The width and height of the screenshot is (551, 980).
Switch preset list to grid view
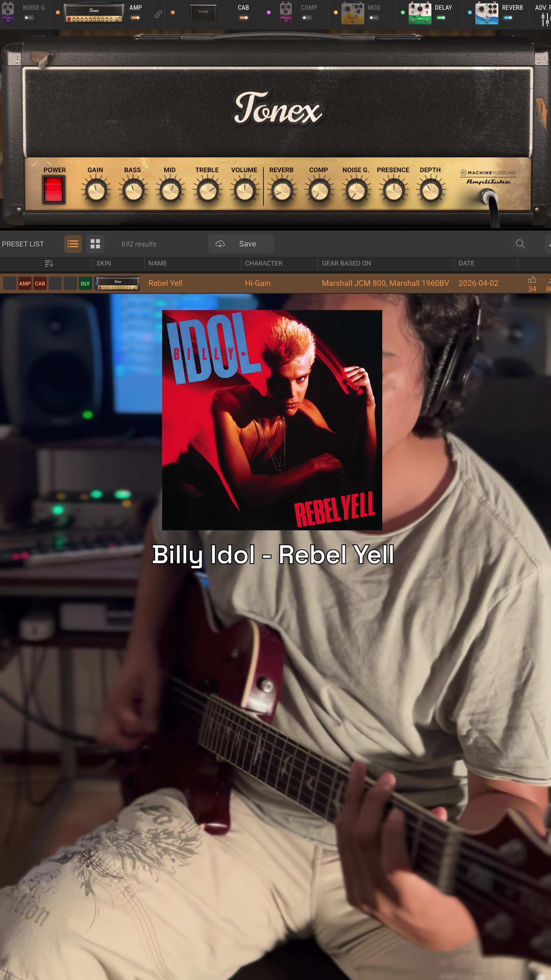coord(95,244)
